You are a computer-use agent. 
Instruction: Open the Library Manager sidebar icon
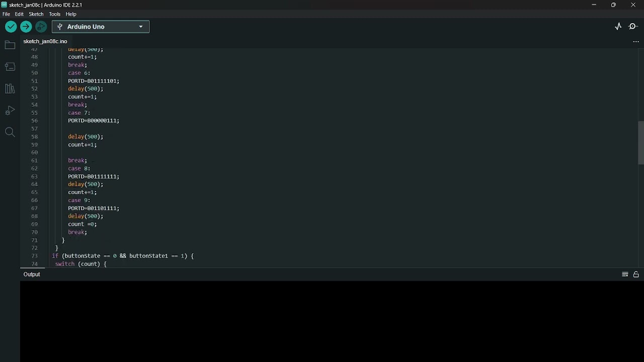pyautogui.click(x=10, y=88)
